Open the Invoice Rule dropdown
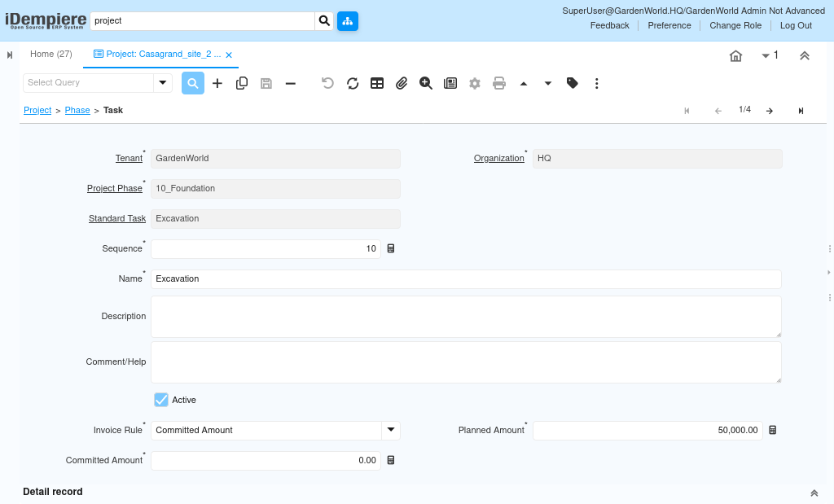Viewport: 834px width, 504px height. tap(391, 430)
